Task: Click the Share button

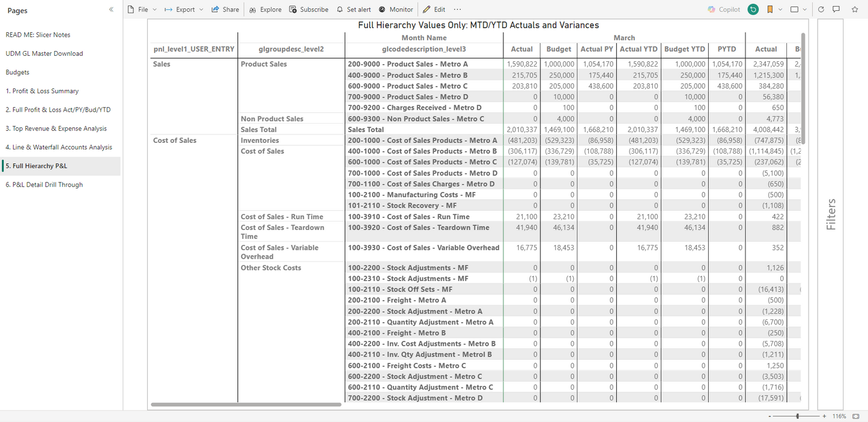Action: [225, 10]
